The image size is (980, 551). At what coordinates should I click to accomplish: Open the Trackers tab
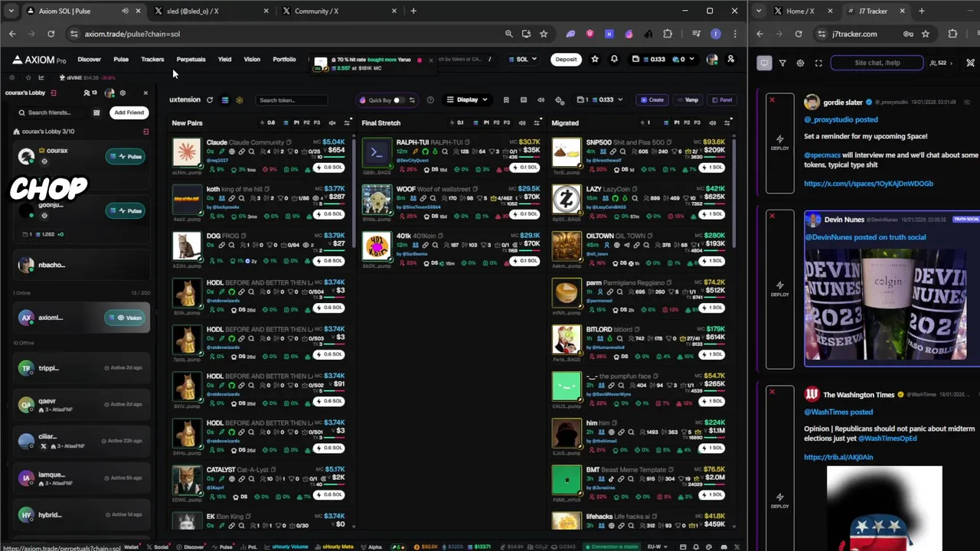[x=152, y=59]
